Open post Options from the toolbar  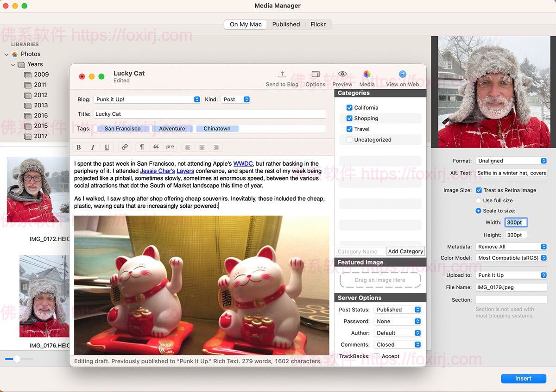[x=315, y=78]
